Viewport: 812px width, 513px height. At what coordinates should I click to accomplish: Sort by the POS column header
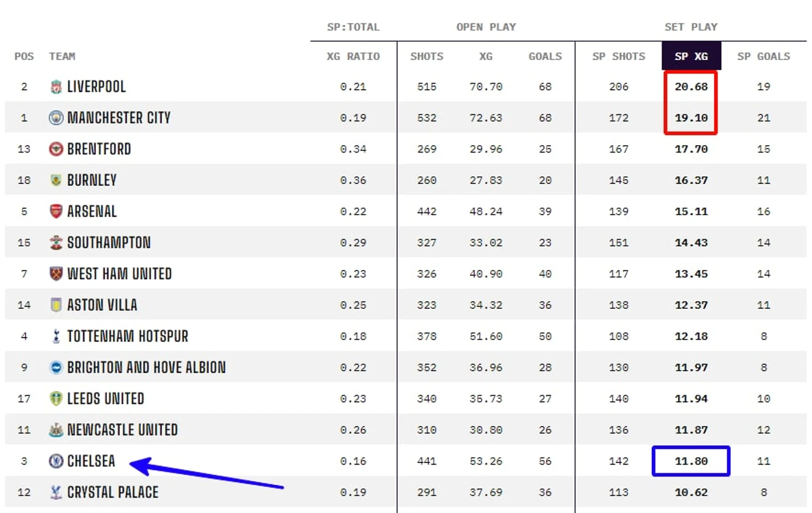tap(24, 56)
